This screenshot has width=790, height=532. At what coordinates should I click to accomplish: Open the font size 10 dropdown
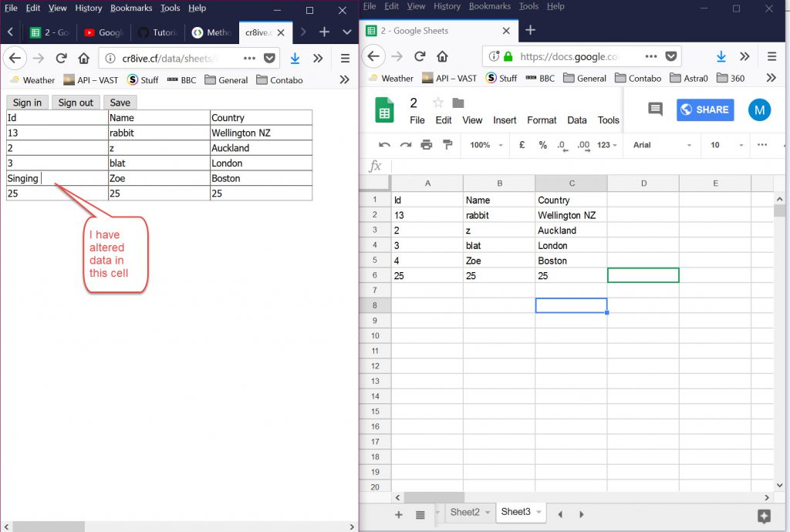point(725,145)
